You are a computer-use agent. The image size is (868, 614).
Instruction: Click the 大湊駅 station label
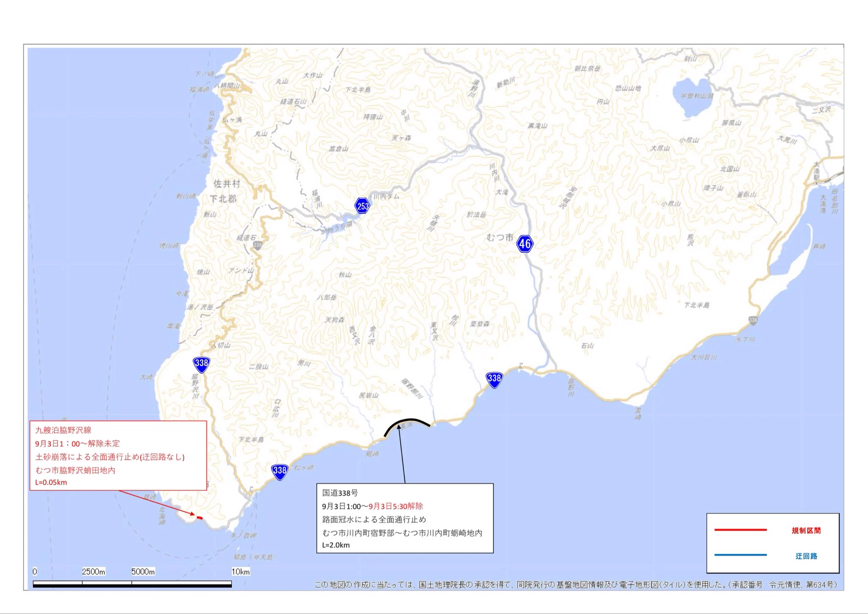(816, 172)
